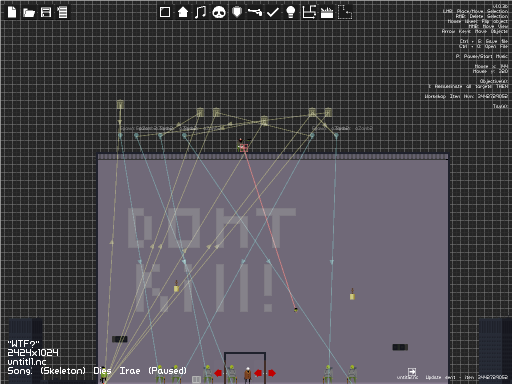This screenshot has width=512, height=384.
Task: Click the Workshop Item Num text
Action: point(466,96)
